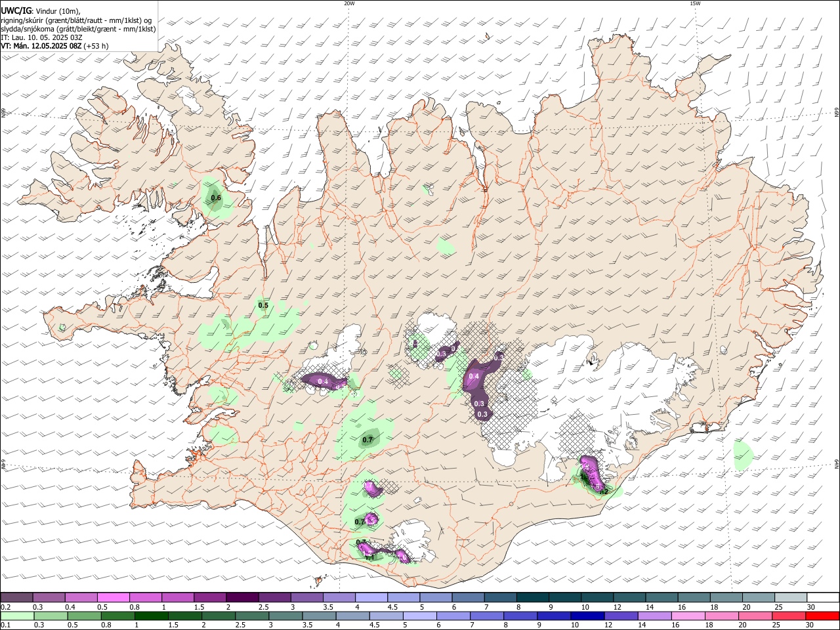
Task: Click the title text 'UWC/IG: Vindur (10m),'
Action: coord(40,10)
